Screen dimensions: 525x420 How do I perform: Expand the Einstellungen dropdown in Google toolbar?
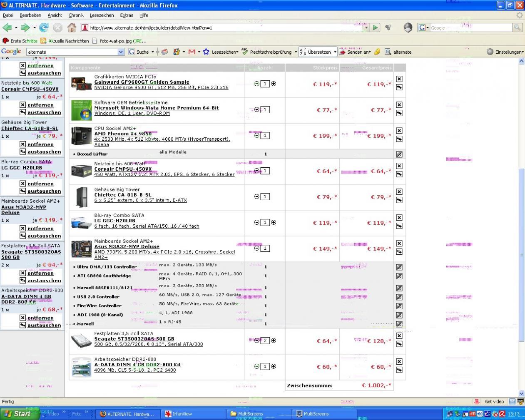[522, 52]
